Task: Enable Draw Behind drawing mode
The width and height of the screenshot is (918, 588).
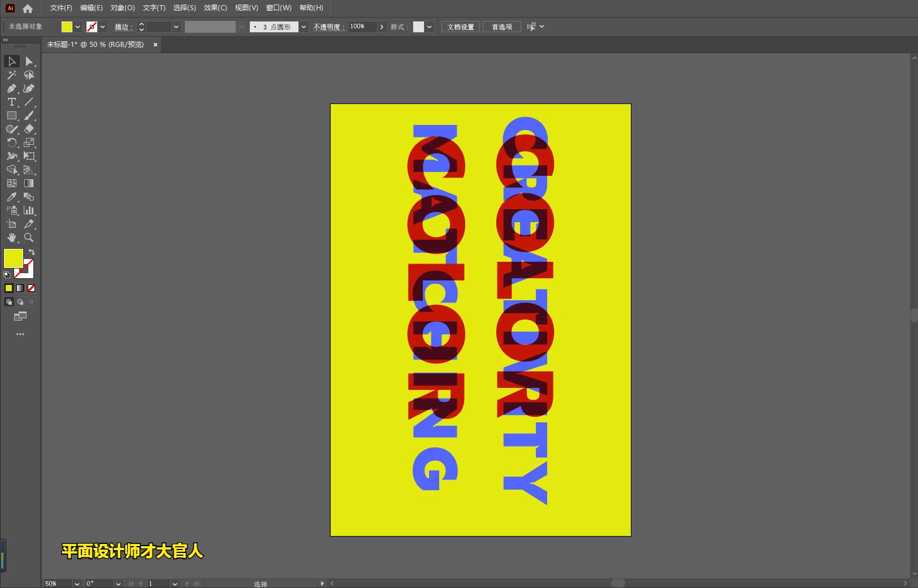Action: [x=20, y=302]
